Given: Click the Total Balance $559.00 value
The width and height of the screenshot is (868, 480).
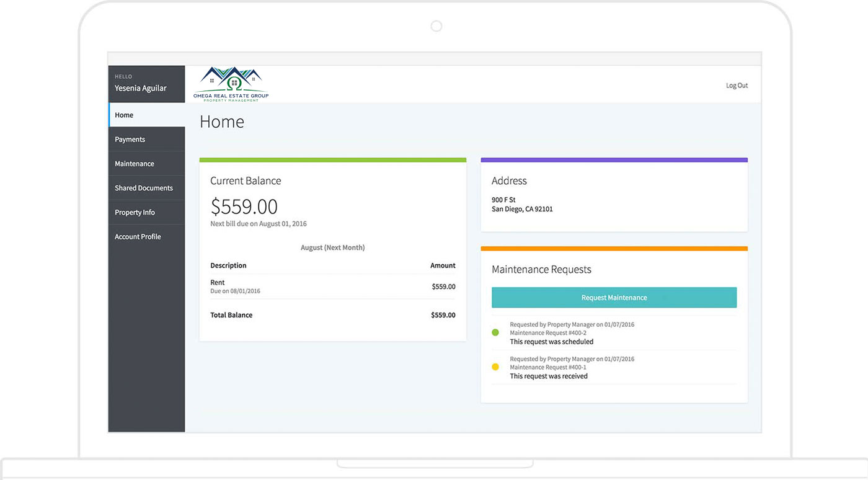Looking at the screenshot, I should [x=443, y=315].
